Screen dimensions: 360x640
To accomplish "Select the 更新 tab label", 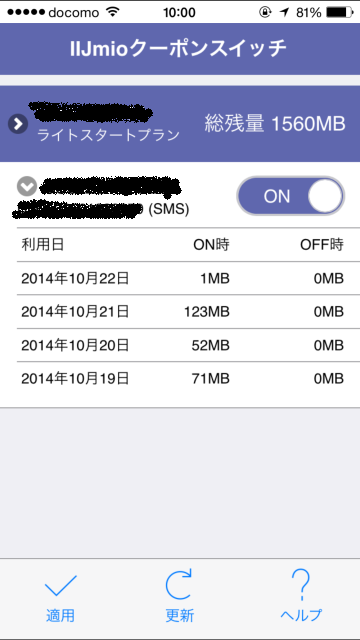I will point(180,615).
